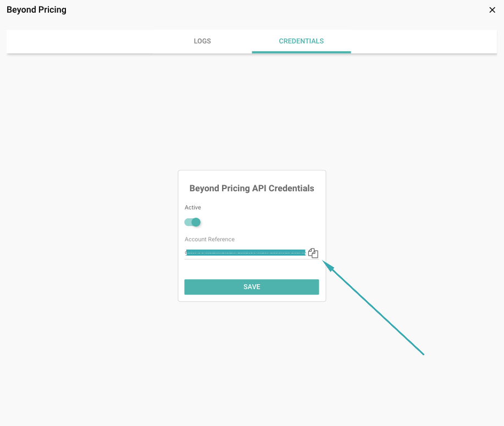Click blank tab bar area right of Credentials
This screenshot has width=504, height=426.
point(423,41)
